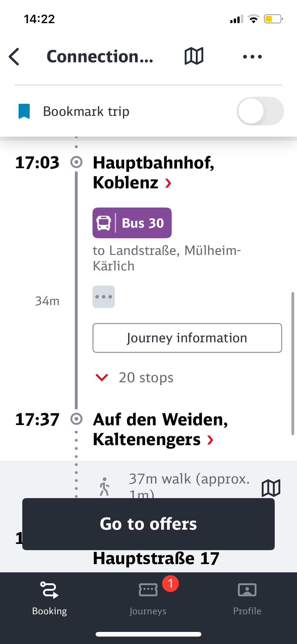Tap the walking person icon
Viewport: 297px width, 644px height.
(105, 487)
